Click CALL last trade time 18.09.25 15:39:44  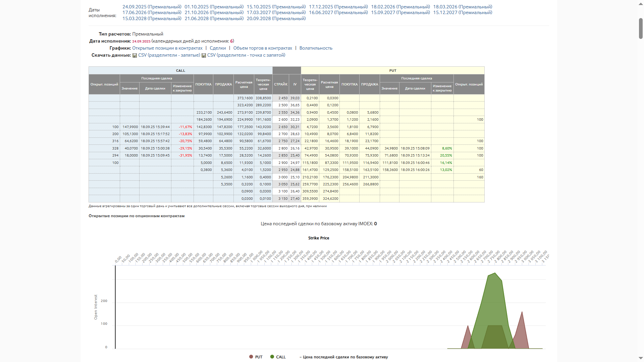click(155, 127)
